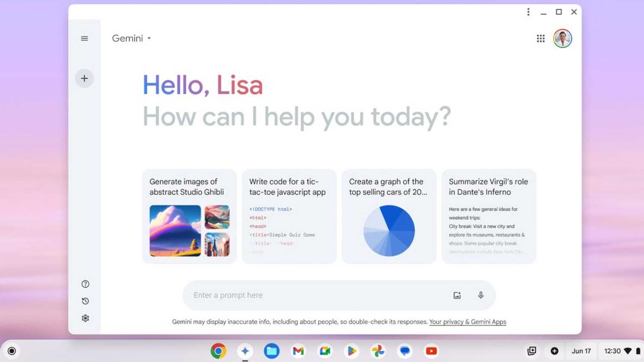
Task: Click the pie chart graph thumbnail
Action: [x=389, y=230]
